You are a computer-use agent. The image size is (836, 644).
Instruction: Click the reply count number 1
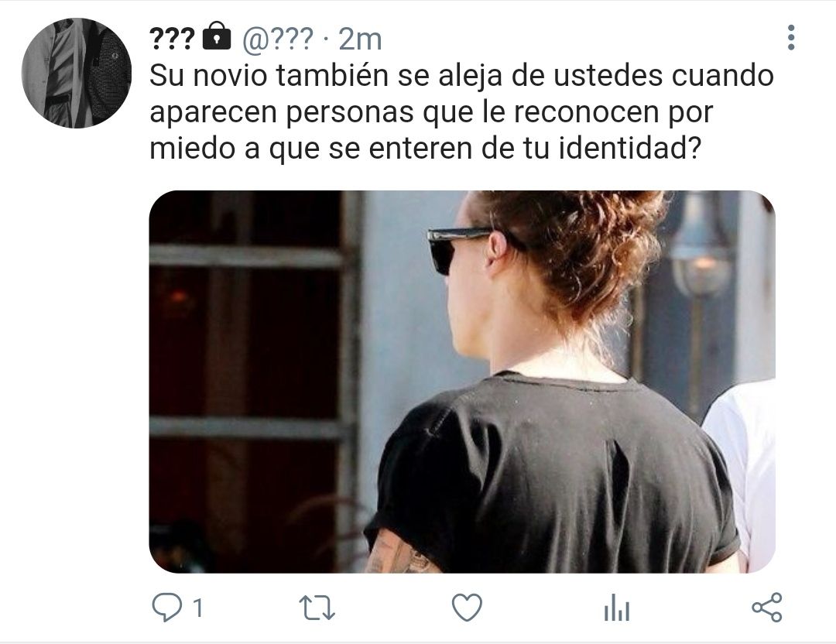(x=198, y=608)
